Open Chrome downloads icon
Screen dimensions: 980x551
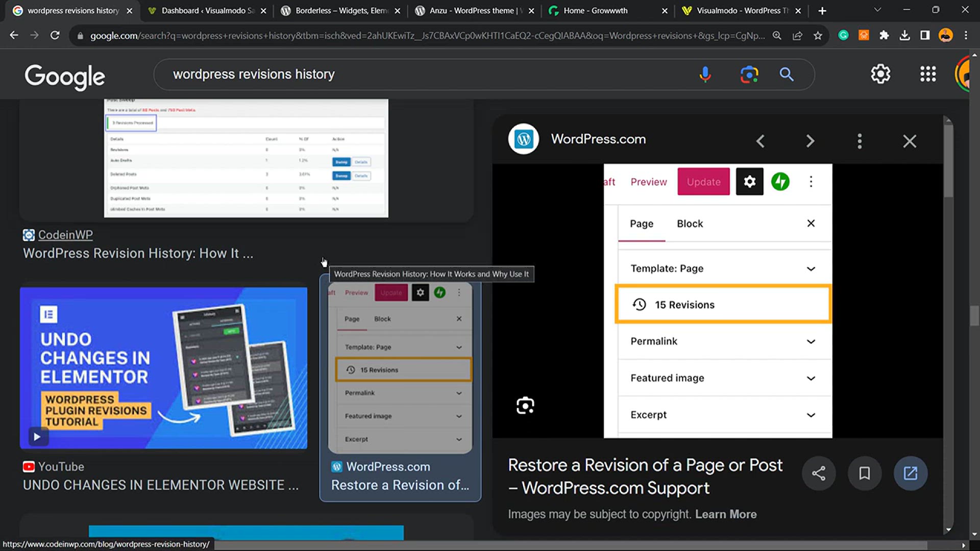tap(904, 35)
